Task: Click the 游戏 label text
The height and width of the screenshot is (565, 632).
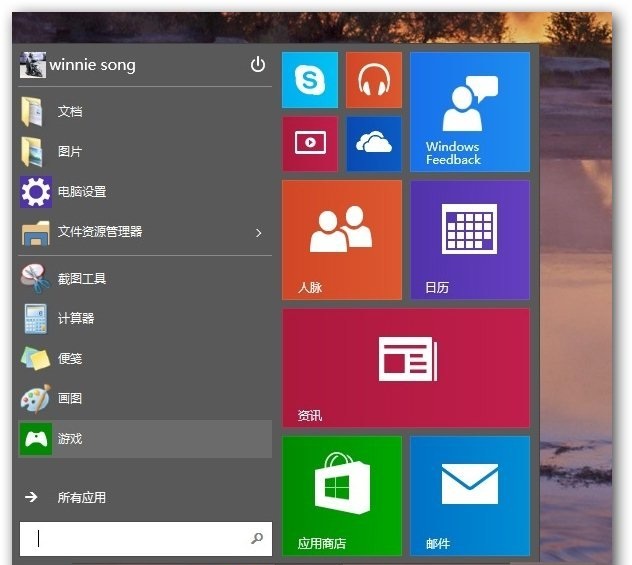Action: tap(70, 439)
